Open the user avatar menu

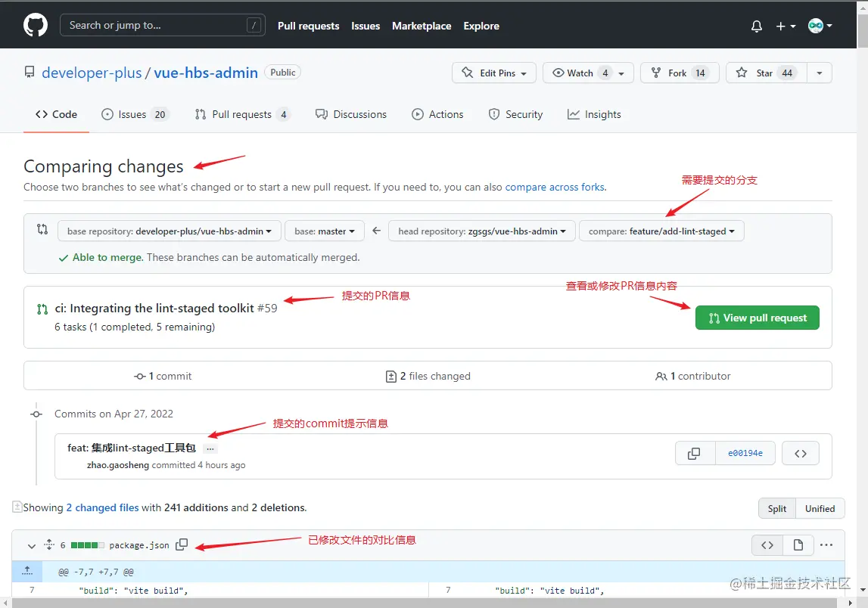coord(820,26)
